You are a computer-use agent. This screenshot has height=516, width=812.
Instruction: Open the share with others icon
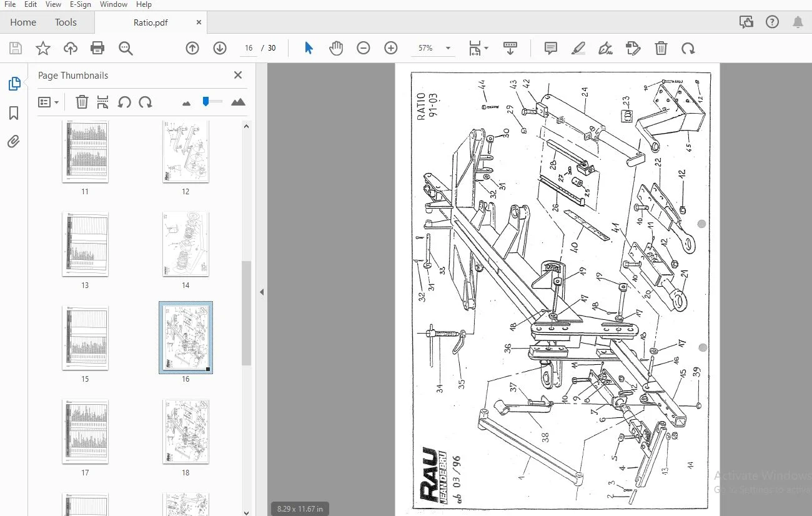point(746,22)
